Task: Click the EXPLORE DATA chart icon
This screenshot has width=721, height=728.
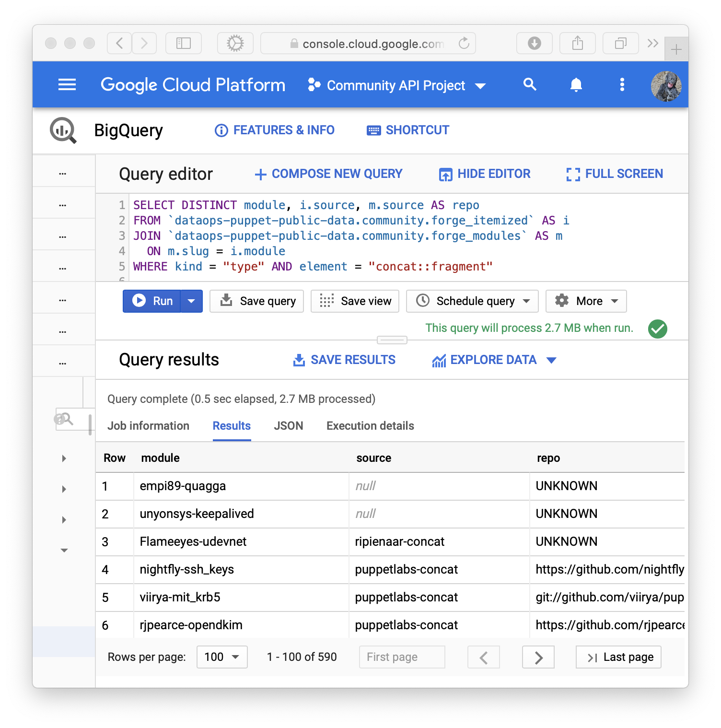Action: (439, 360)
